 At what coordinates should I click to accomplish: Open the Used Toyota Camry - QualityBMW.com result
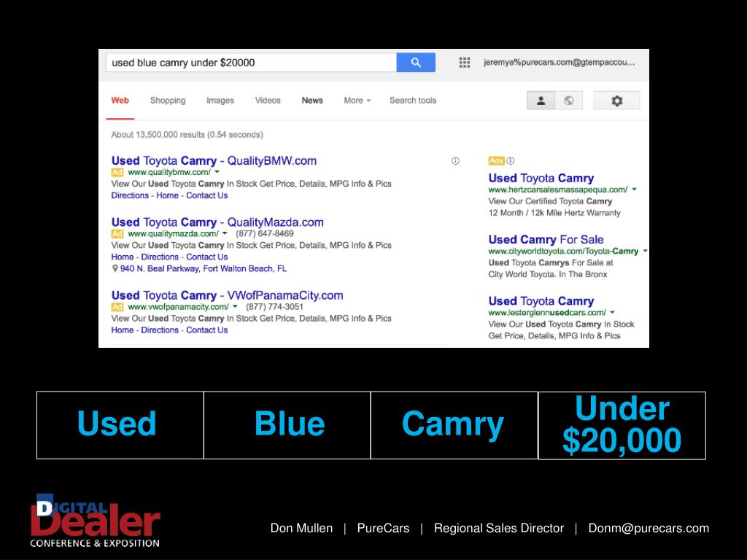[214, 160]
